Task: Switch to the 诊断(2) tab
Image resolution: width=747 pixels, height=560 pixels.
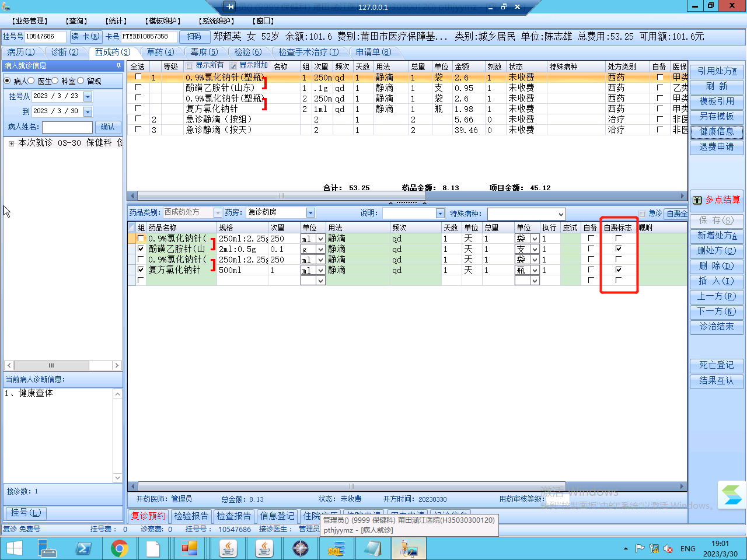Action: [64, 52]
